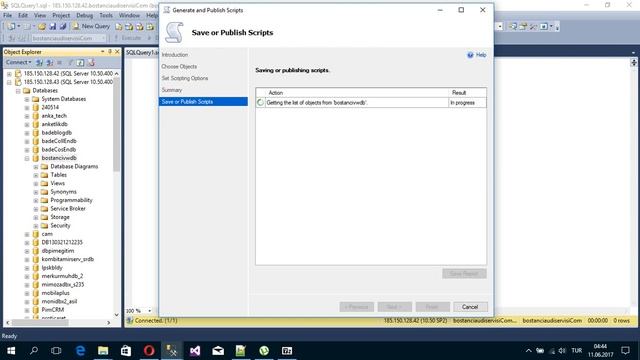The height and width of the screenshot is (360, 640).
Task: Expand the Views folder node
Action: tap(36, 184)
